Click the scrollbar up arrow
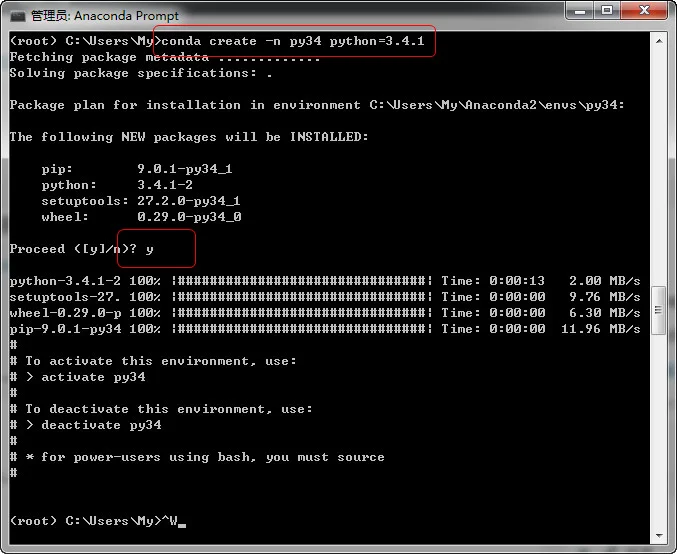Screen dimensions: 677x554 [659, 41]
